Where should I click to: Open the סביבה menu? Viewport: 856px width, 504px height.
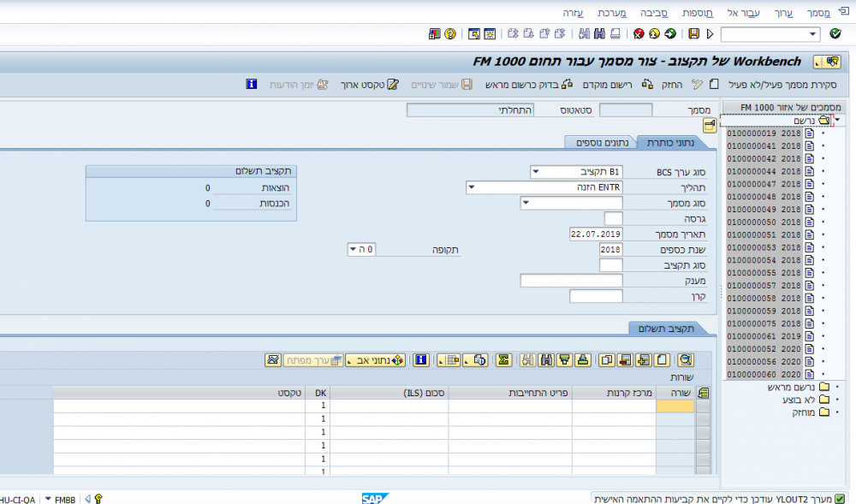coord(654,13)
